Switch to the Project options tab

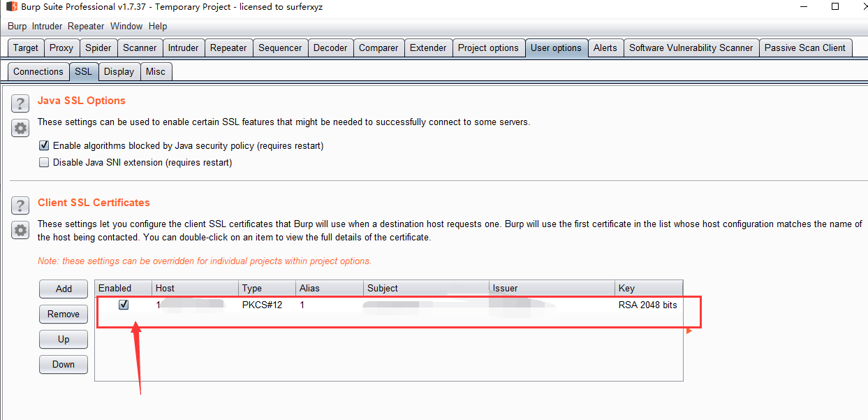click(x=488, y=48)
